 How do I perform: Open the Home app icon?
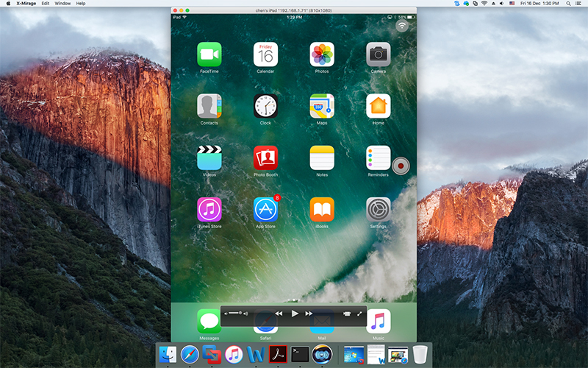378,106
